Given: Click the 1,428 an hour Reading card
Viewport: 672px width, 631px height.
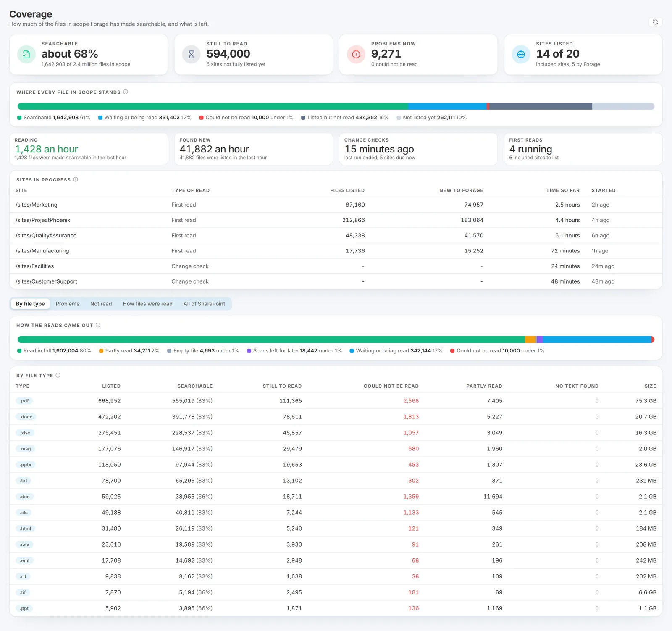Looking at the screenshot, I should pos(89,149).
